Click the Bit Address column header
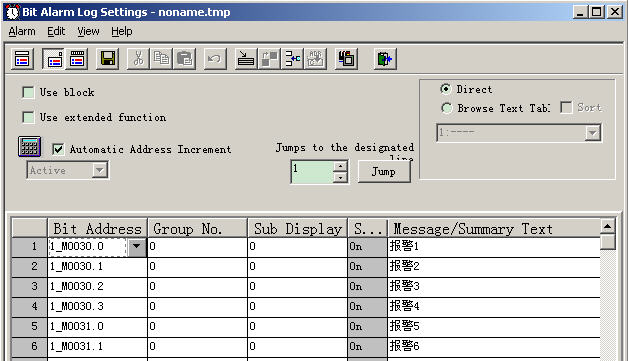The image size is (628, 361). pyautogui.click(x=97, y=229)
